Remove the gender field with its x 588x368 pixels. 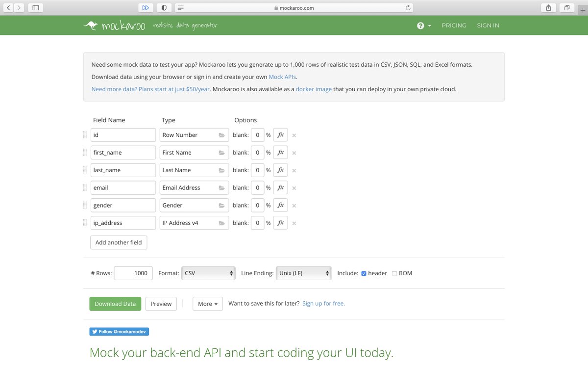[294, 206]
